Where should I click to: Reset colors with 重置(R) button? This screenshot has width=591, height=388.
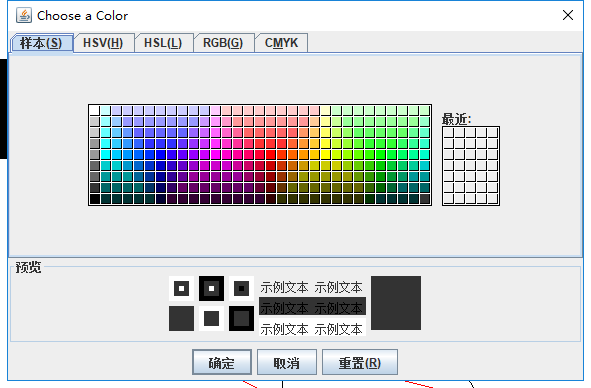[360, 362]
